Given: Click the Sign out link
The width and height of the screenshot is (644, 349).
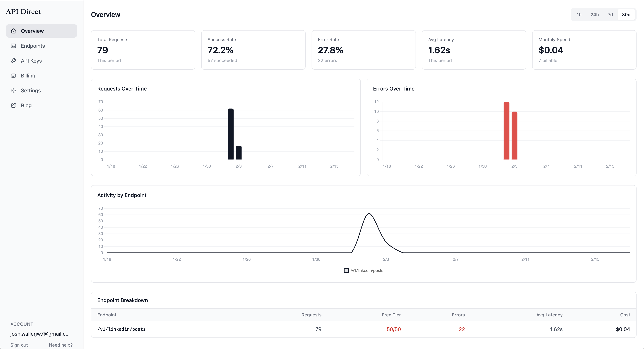Looking at the screenshot, I should click(19, 345).
